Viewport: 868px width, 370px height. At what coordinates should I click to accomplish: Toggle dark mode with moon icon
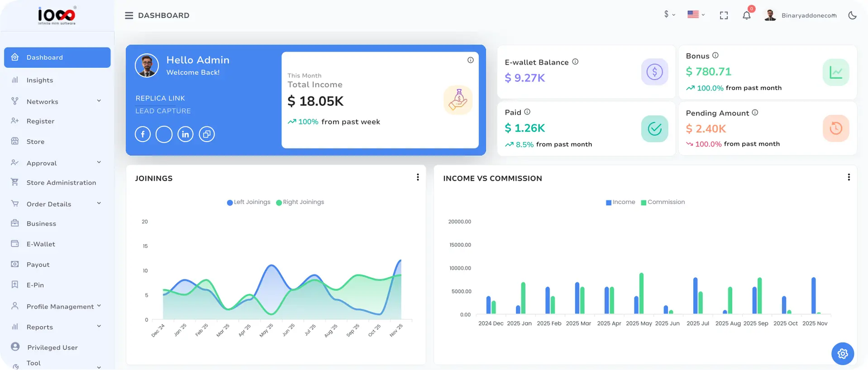click(852, 15)
